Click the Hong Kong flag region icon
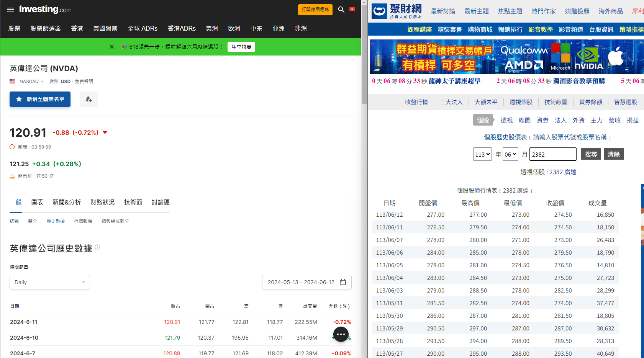 [352, 9]
